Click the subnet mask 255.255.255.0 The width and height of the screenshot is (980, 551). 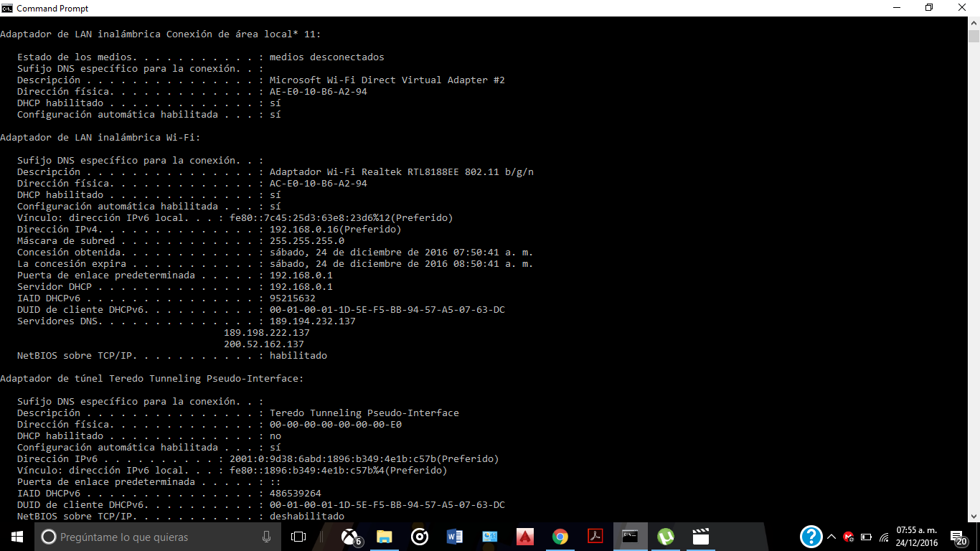click(x=307, y=241)
